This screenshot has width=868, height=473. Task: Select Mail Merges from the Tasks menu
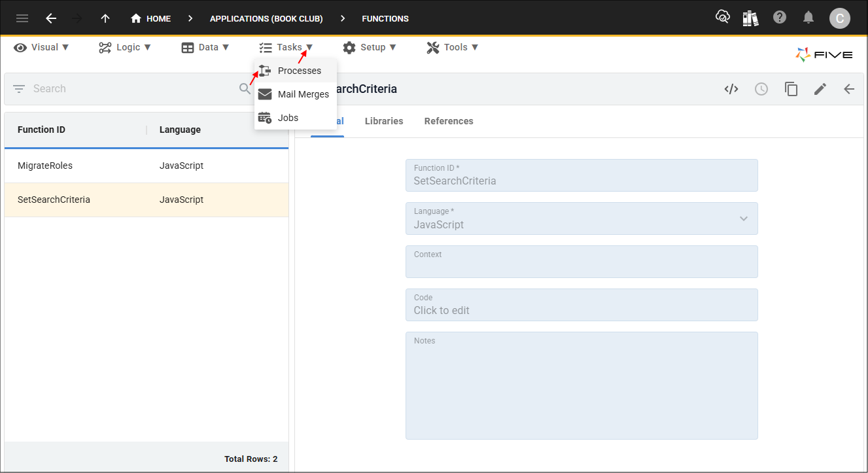click(x=296, y=94)
